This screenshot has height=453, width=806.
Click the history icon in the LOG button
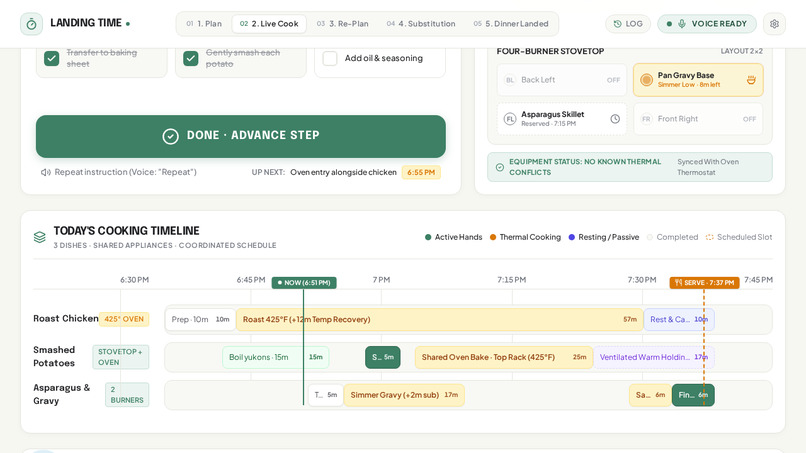[617, 24]
